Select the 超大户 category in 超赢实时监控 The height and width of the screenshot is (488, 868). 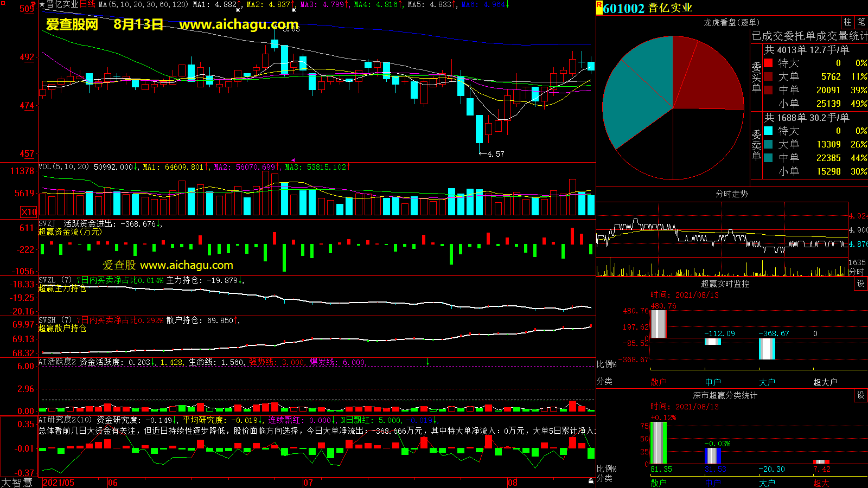(x=825, y=382)
